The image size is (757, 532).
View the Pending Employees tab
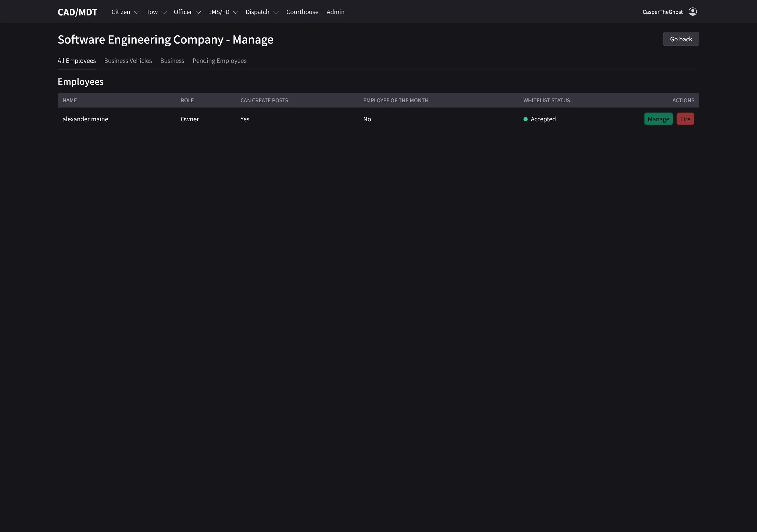point(219,61)
